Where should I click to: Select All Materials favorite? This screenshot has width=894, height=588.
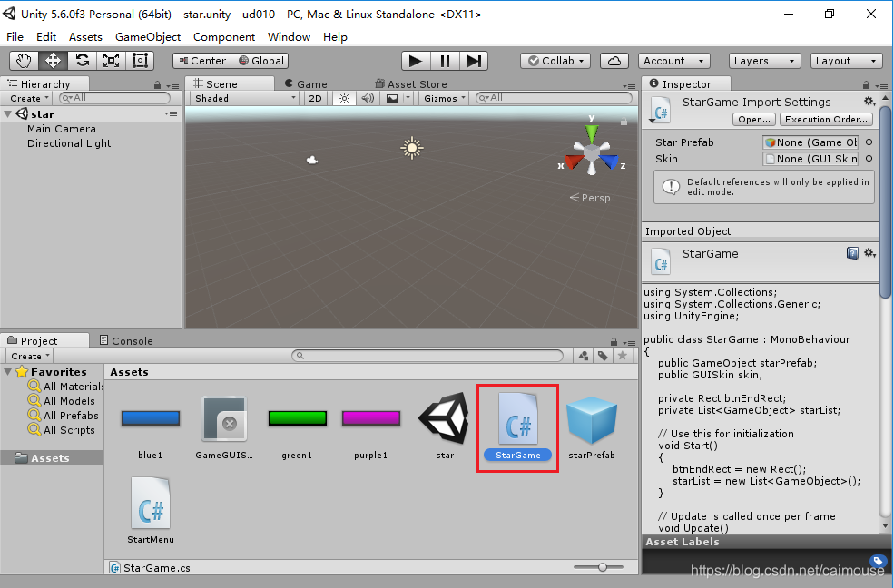[66, 387]
